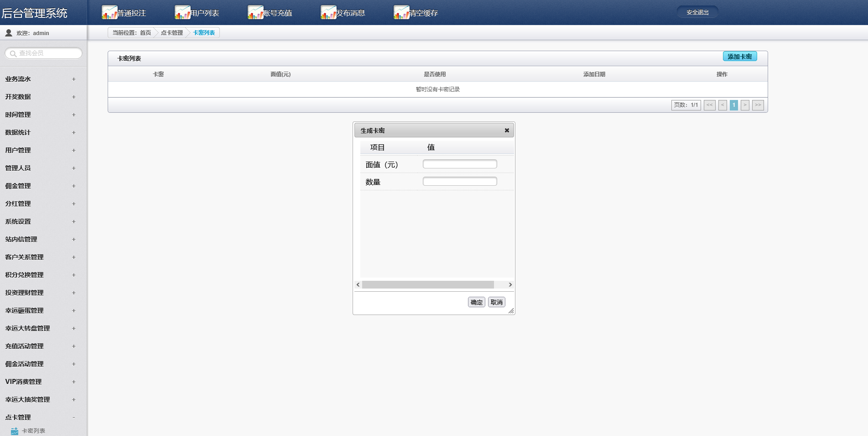The width and height of the screenshot is (868, 436).
Task: Click the 添加卡密 button
Action: tap(740, 57)
